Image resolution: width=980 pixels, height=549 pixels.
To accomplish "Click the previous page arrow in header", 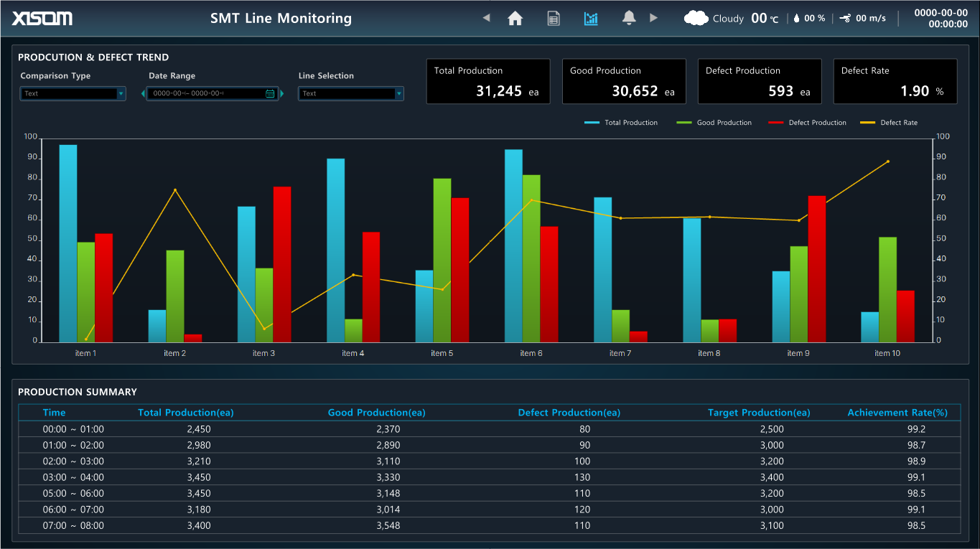I will click(486, 18).
